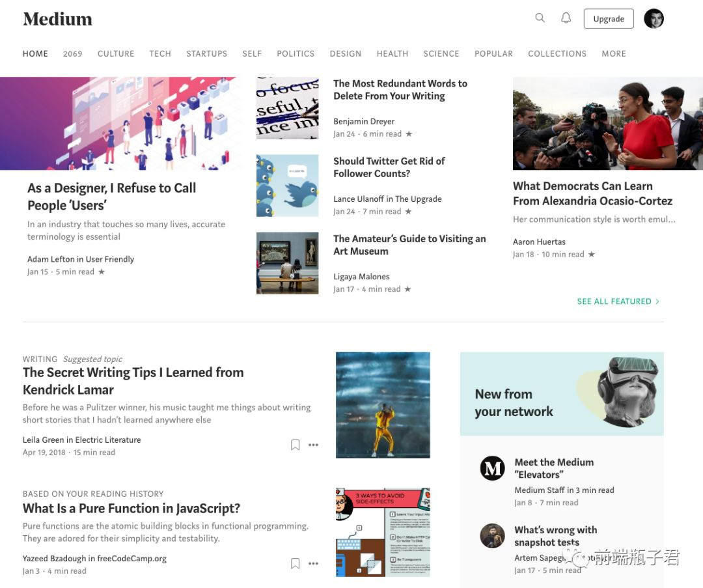Open 'The Most Redundant Words to Delete' article
This screenshot has width=703, height=588.
[x=400, y=90]
